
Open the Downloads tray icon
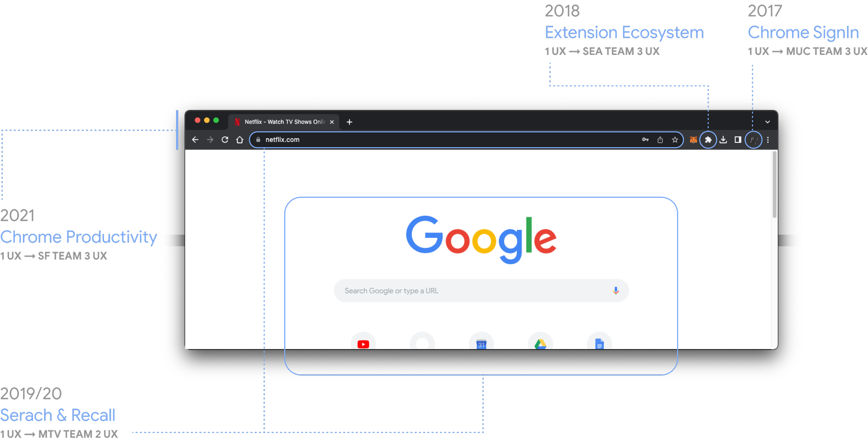pos(723,140)
